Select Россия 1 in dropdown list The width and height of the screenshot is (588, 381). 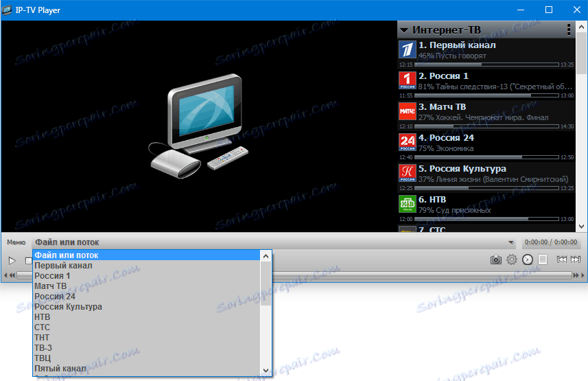point(147,275)
